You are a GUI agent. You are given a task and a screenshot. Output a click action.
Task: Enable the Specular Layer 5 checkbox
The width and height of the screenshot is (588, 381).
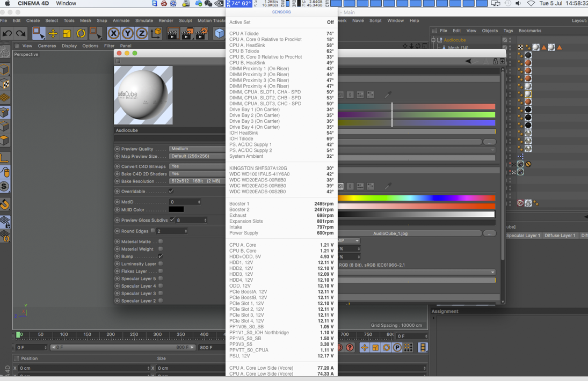point(161,279)
